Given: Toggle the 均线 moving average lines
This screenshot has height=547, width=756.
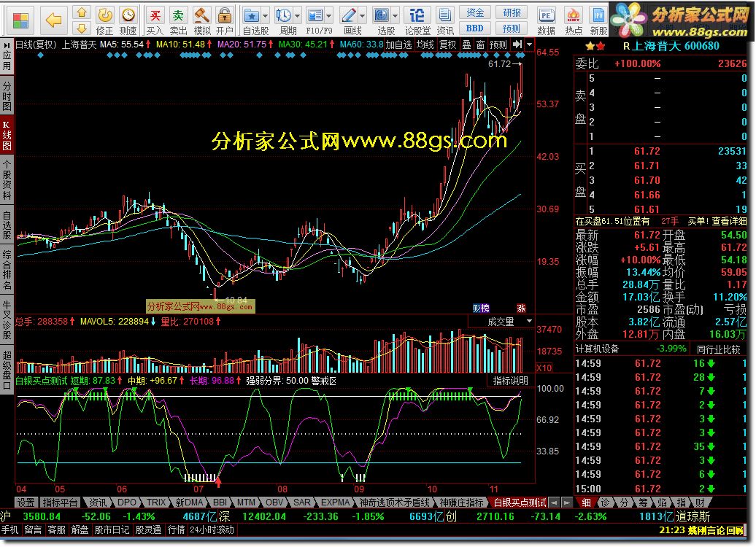Looking at the screenshot, I should (x=425, y=44).
